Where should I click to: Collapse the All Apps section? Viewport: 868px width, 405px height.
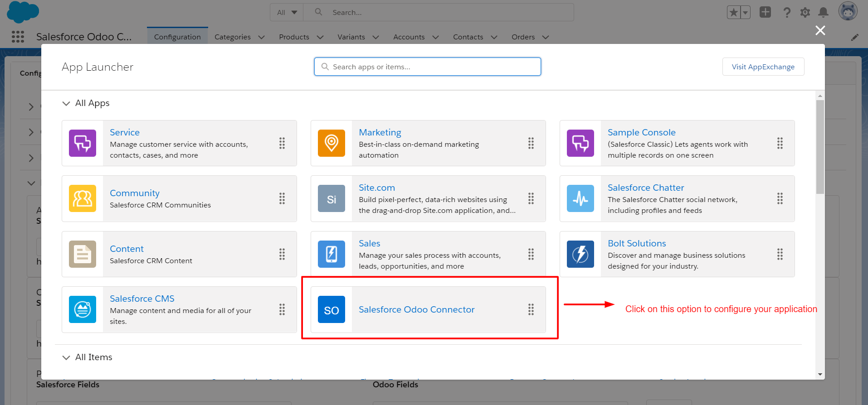point(66,103)
